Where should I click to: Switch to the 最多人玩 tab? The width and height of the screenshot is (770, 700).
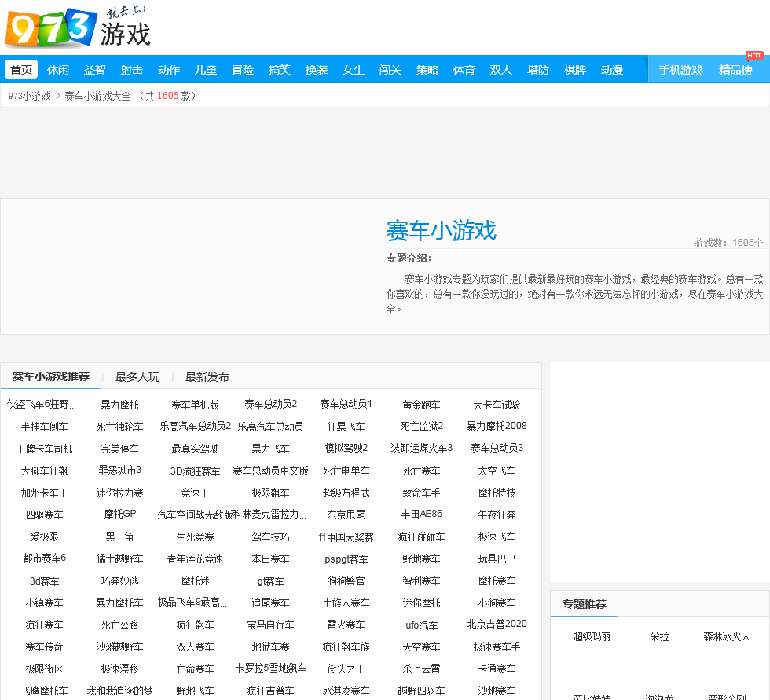click(x=137, y=377)
